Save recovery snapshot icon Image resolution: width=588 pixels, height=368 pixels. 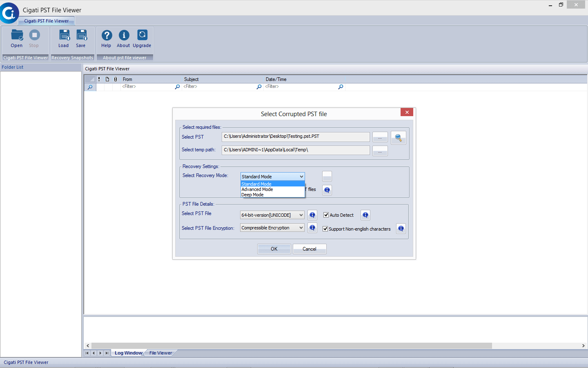tap(81, 39)
